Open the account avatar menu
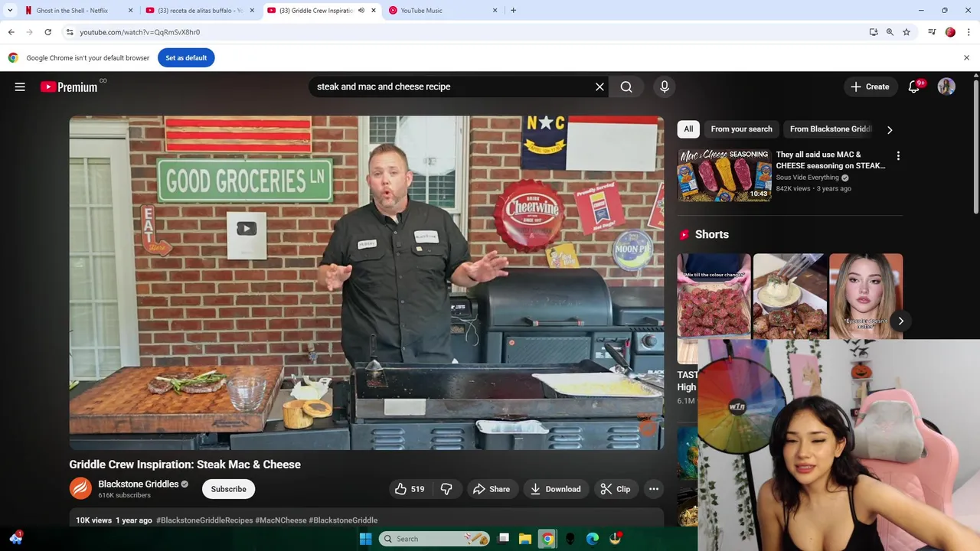 click(946, 86)
